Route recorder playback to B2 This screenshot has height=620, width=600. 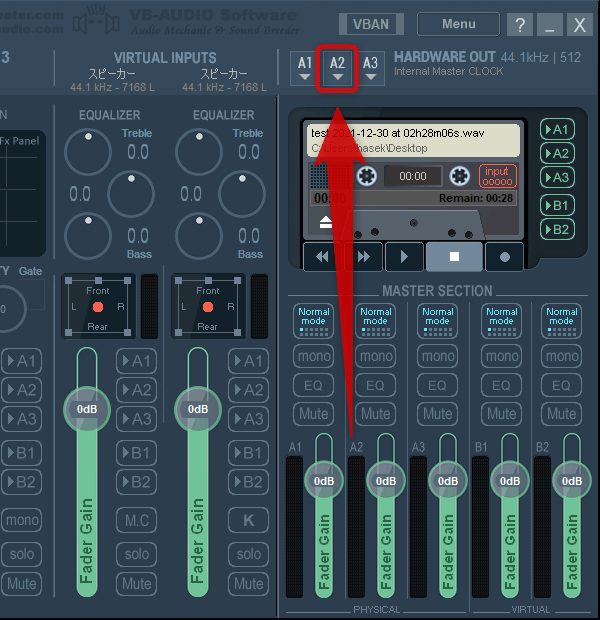click(x=557, y=229)
